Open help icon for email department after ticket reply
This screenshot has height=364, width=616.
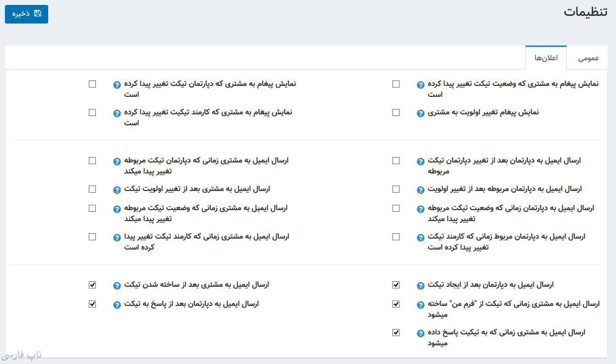(117, 305)
